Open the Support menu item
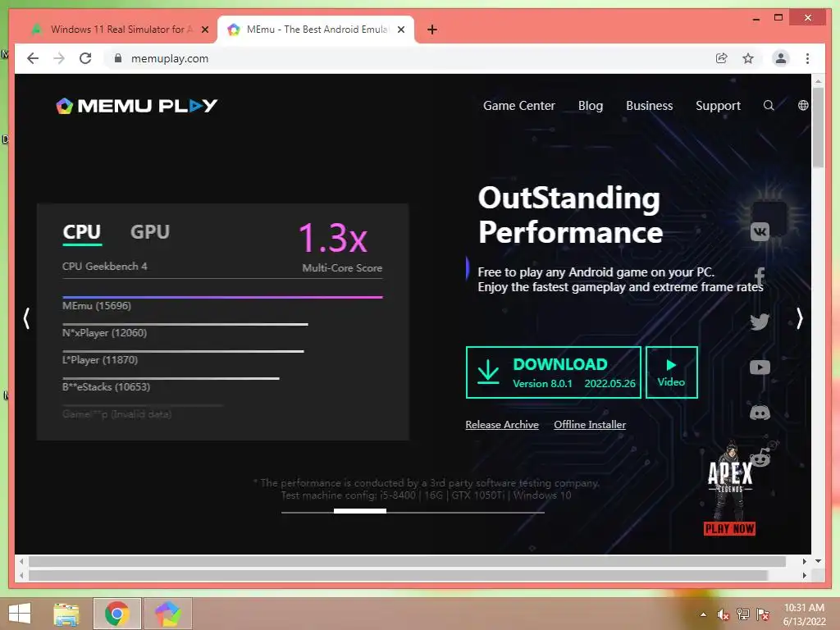 (x=718, y=106)
